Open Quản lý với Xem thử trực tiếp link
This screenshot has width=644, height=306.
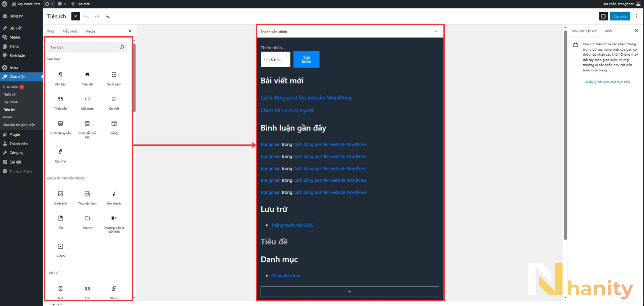coord(607,82)
